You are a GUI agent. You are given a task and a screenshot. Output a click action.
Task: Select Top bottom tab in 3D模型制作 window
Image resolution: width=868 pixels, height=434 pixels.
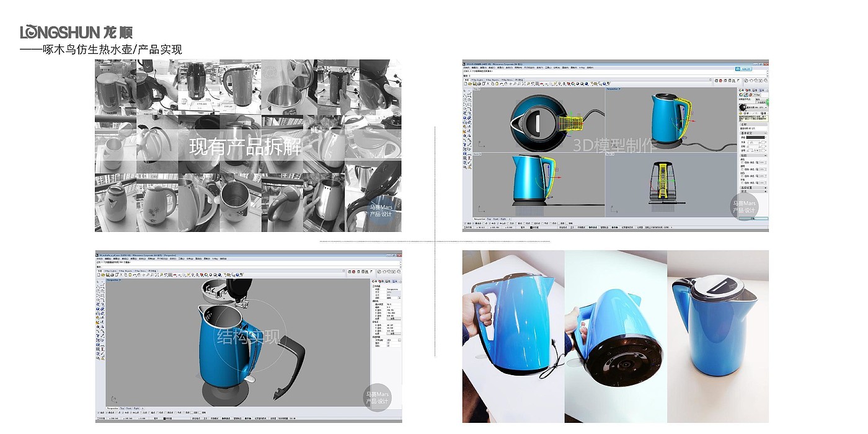(489, 219)
